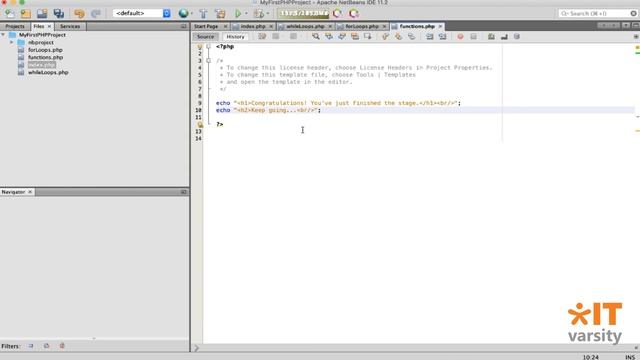Viewport: 640px width, 360px height.
Task: Switch to the forLoops.php editor tab
Action: (362, 26)
